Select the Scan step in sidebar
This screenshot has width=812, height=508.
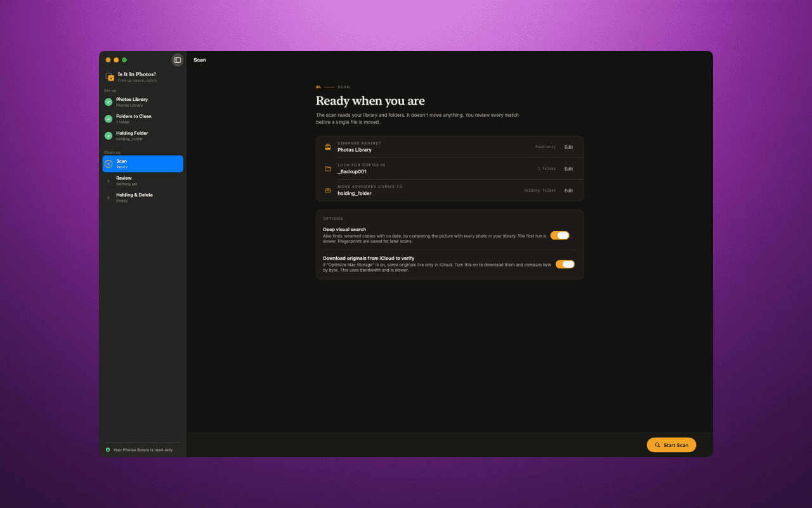coord(143,164)
